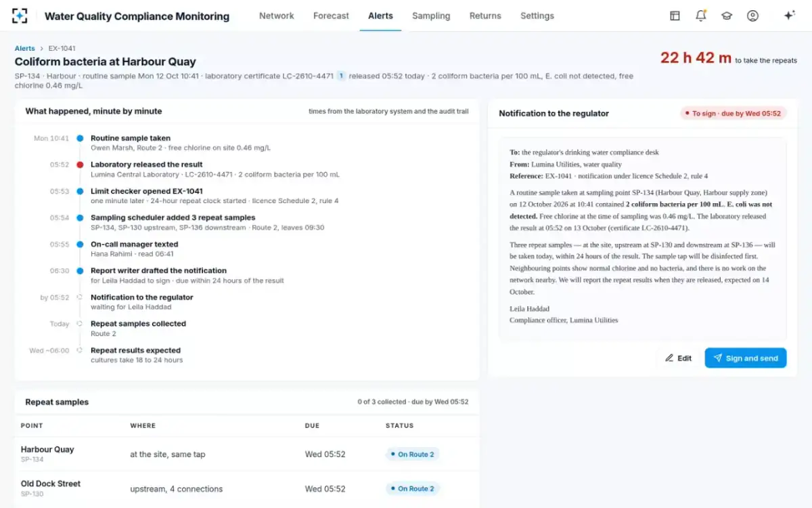Image resolution: width=812 pixels, height=508 pixels.
Task: Edit the regulator notification draft
Action: click(x=678, y=358)
